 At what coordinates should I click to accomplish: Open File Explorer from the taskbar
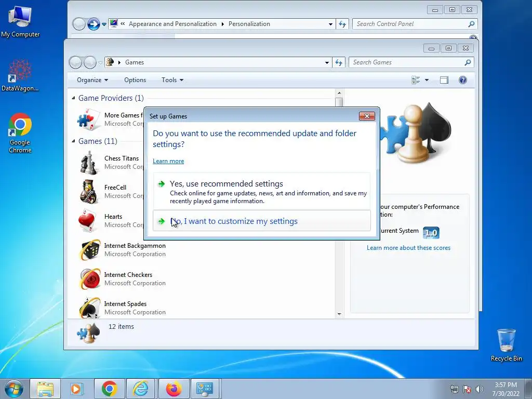45,389
